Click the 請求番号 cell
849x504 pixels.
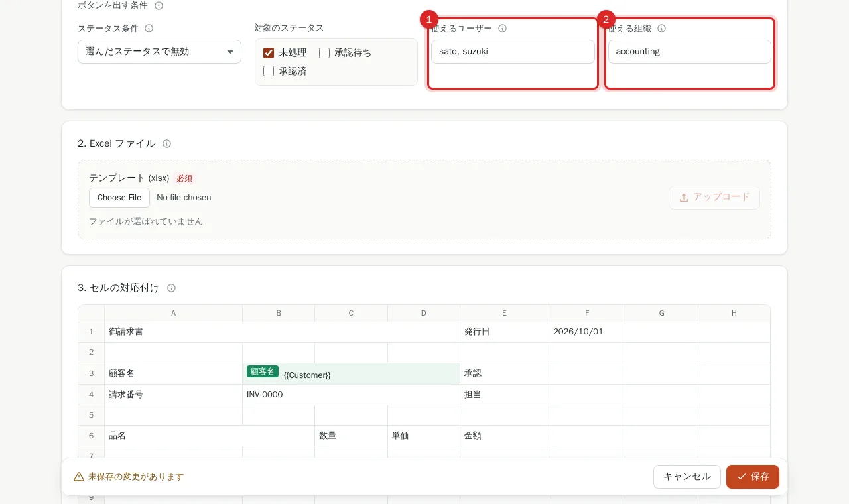174,395
